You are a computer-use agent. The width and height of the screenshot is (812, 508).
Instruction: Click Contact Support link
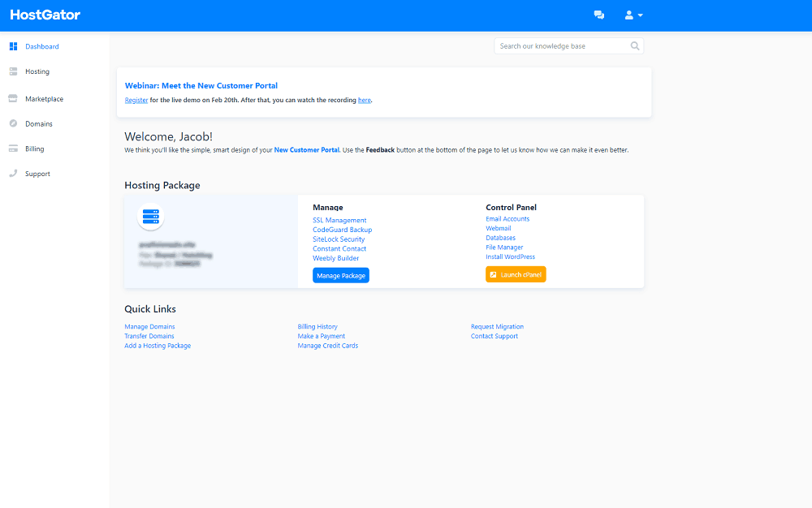click(x=494, y=336)
